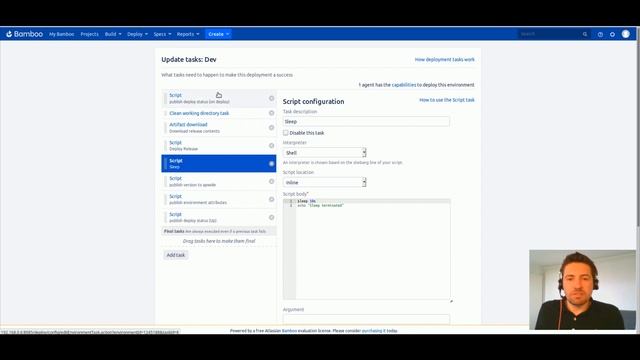Go to Projects in the top menu
The width and height of the screenshot is (640, 360).
[89, 34]
